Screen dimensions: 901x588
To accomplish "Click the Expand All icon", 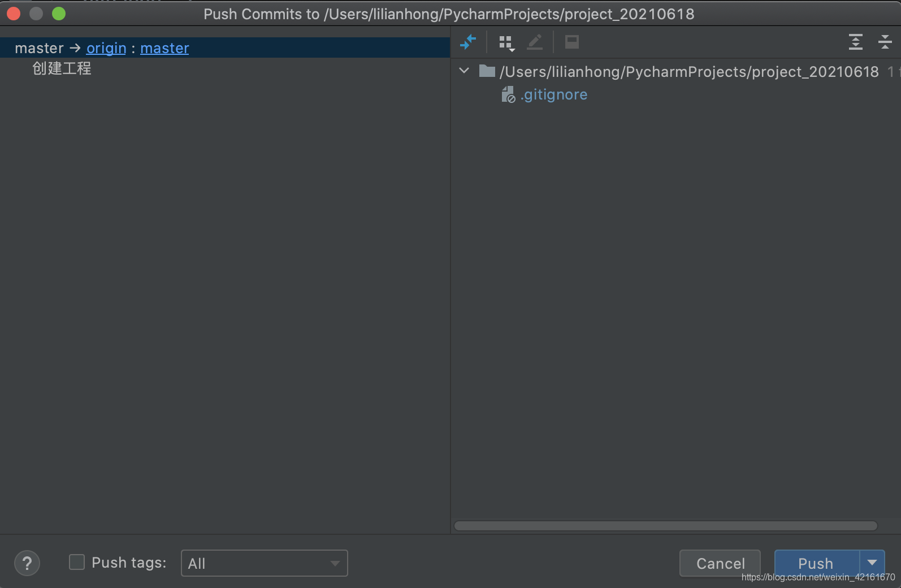I will [x=856, y=42].
